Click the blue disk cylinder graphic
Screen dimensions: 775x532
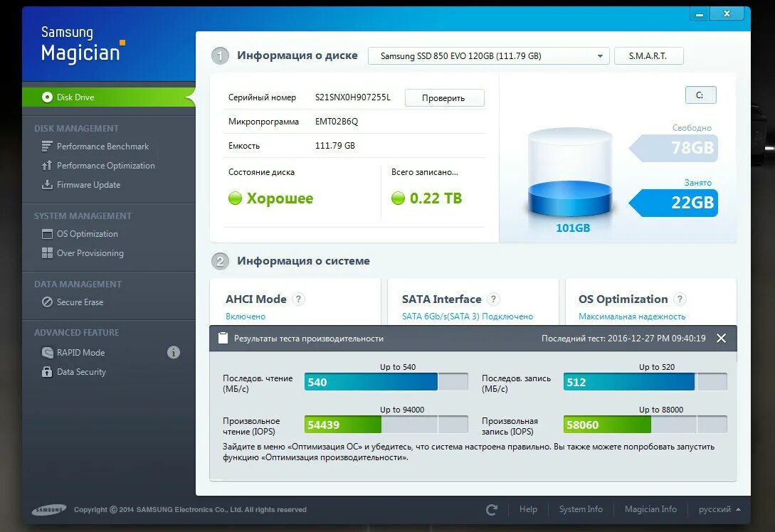(x=570, y=173)
